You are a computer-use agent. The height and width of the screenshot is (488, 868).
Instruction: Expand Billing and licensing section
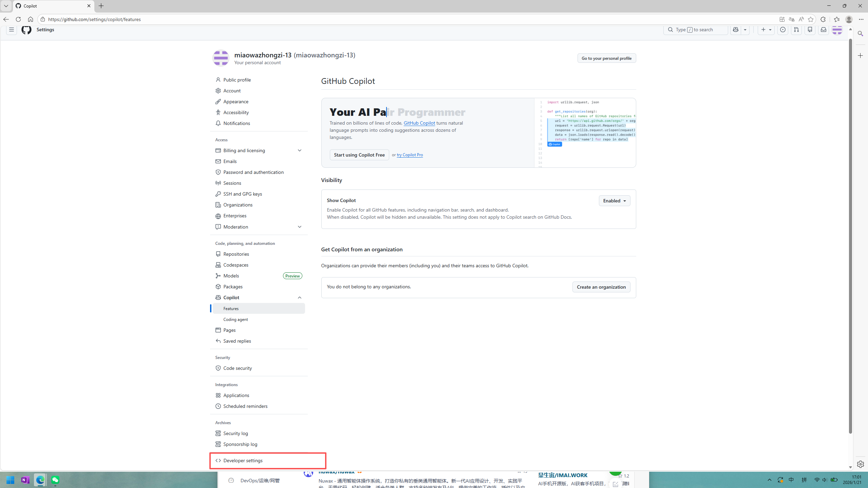pyautogui.click(x=299, y=150)
